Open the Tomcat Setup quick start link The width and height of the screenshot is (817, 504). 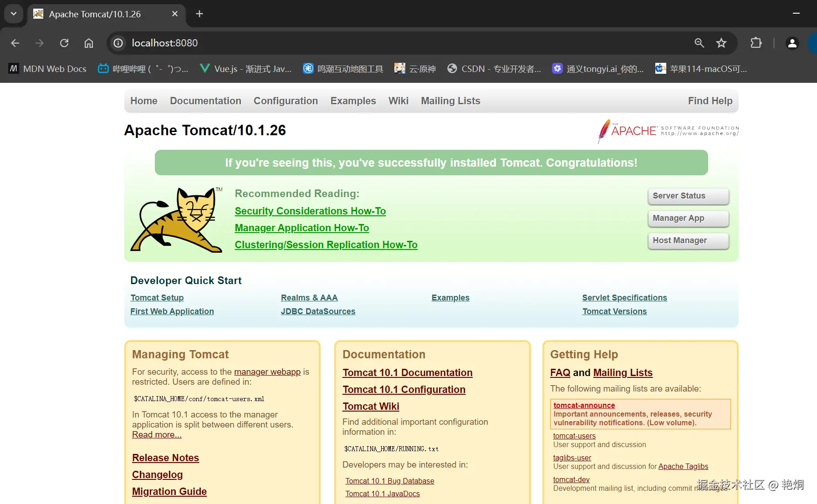pos(157,297)
